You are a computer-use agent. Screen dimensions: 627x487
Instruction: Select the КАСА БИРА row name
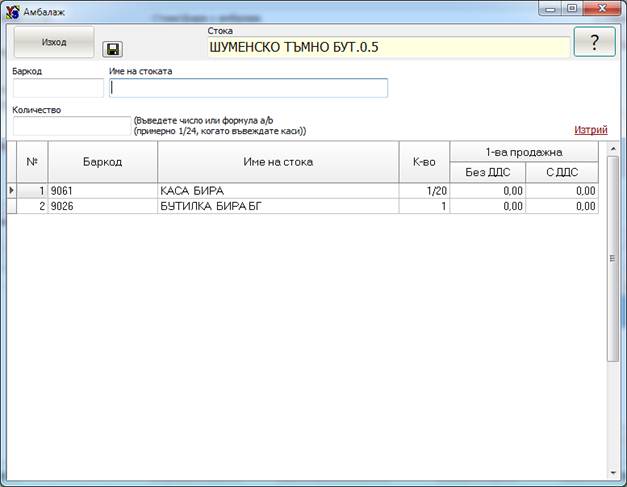pos(278,191)
